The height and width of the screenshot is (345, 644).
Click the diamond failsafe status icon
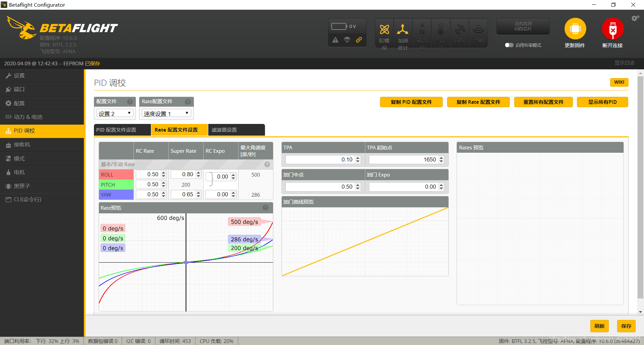347,40
